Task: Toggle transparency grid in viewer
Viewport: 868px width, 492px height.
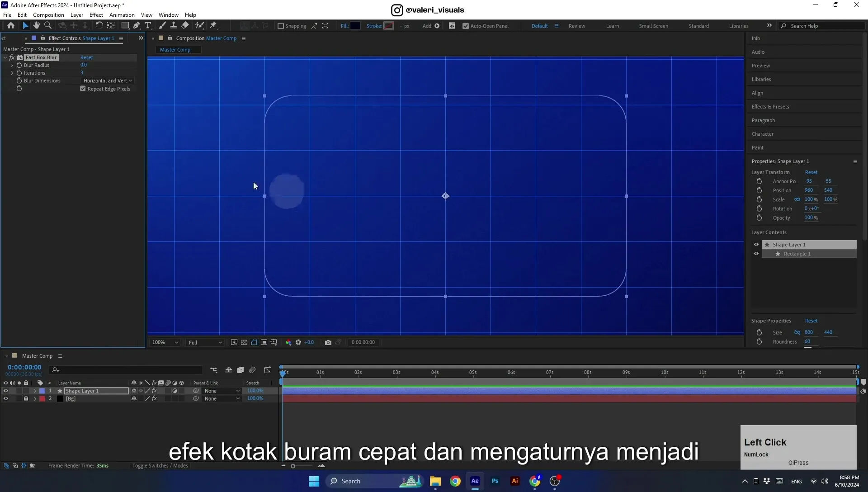Action: coord(244,342)
